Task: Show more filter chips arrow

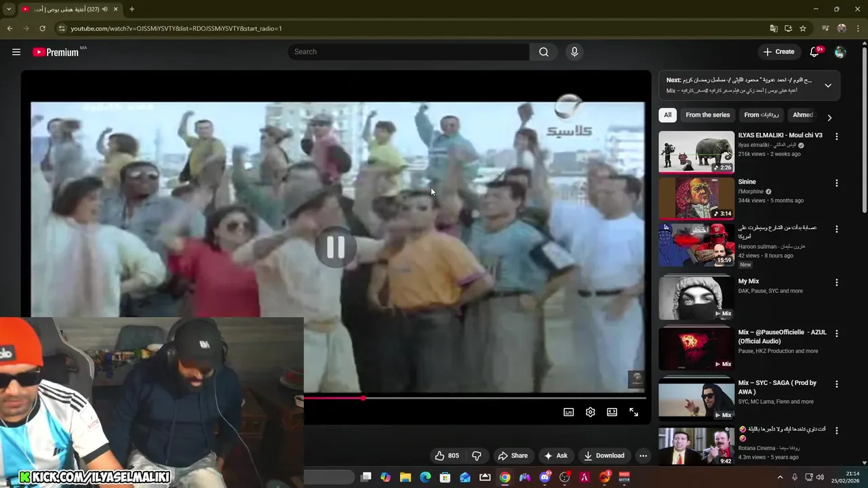Action: pyautogui.click(x=829, y=117)
